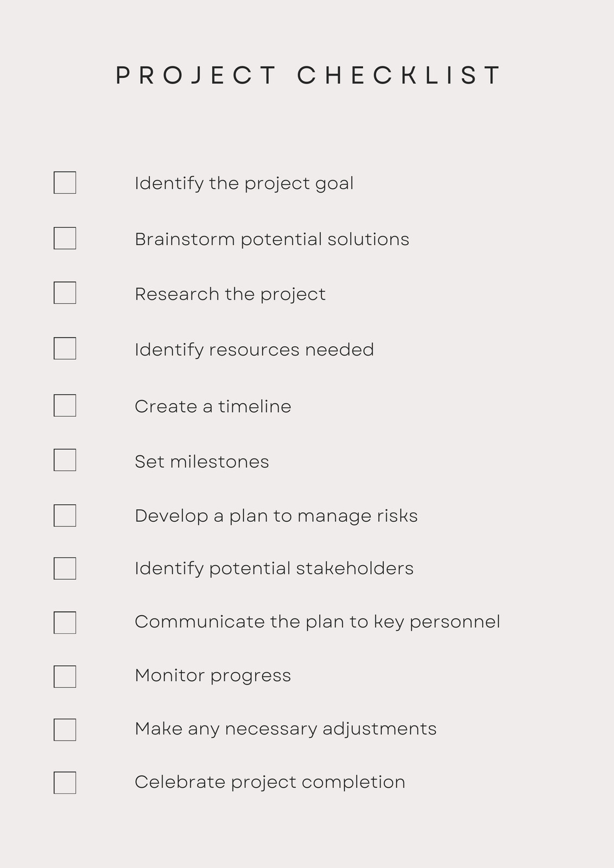Check the Monitor progress box
This screenshot has width=614, height=868.
click(65, 676)
